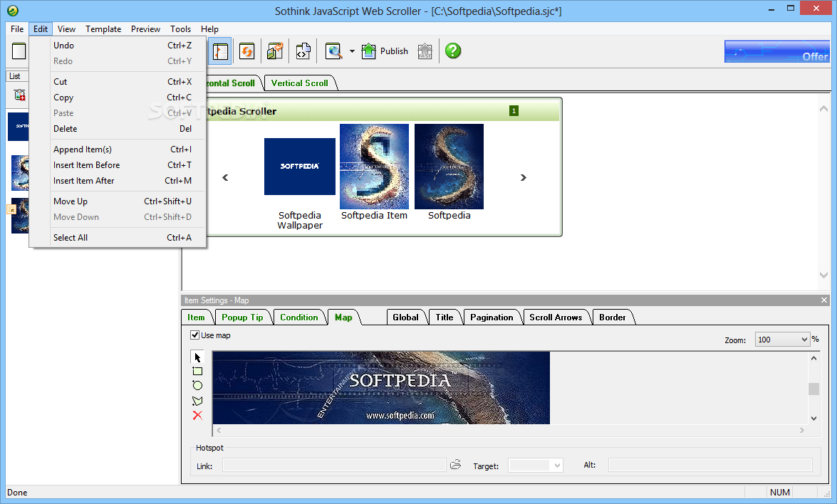Select the circle hotspot tool
The width and height of the screenshot is (837, 504).
[197, 386]
